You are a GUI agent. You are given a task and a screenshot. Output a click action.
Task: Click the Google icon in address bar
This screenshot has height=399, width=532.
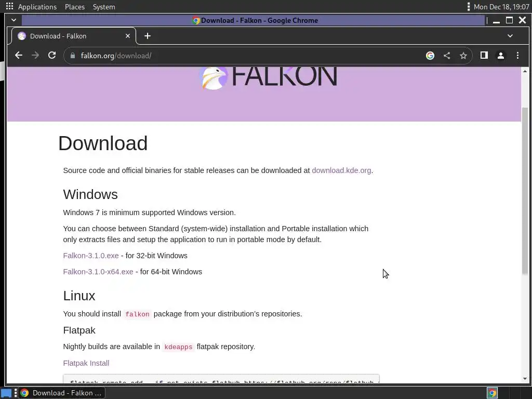click(x=430, y=56)
